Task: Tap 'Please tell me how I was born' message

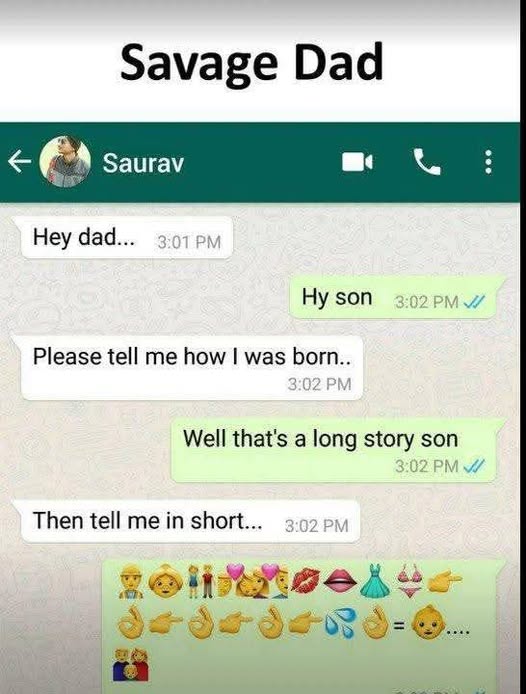Action: tap(192, 367)
